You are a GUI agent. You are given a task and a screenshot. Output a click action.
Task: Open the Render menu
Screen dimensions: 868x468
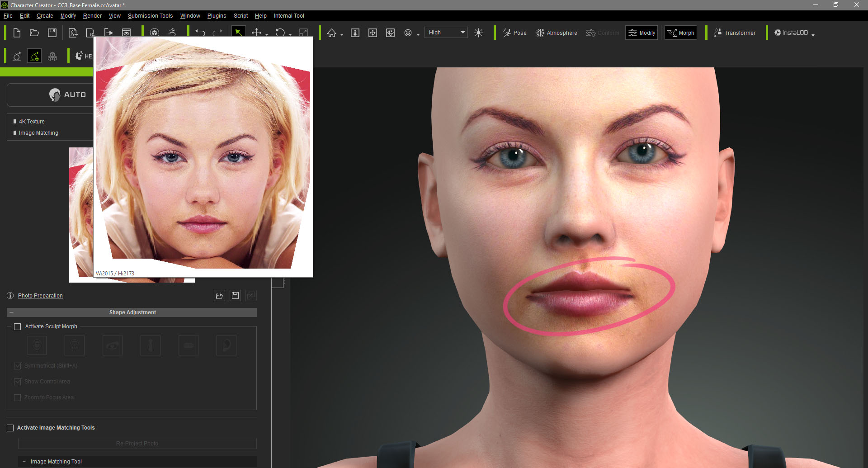coord(92,15)
